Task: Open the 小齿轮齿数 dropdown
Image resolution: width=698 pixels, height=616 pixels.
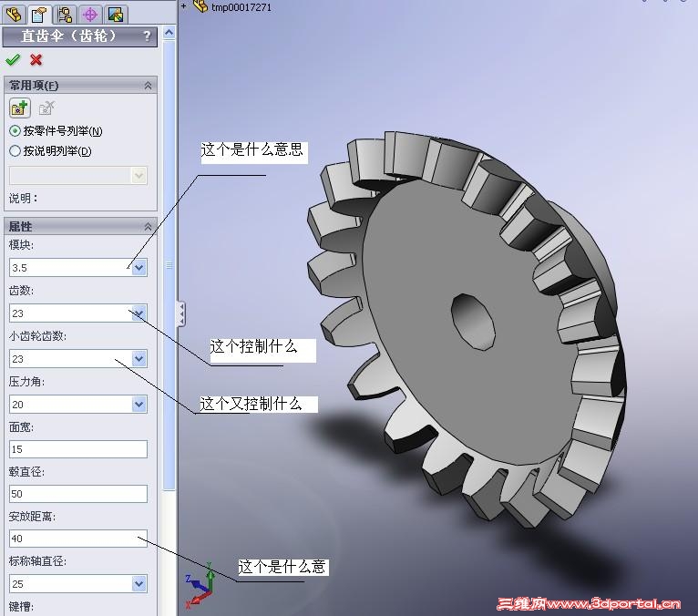Action: [139, 358]
